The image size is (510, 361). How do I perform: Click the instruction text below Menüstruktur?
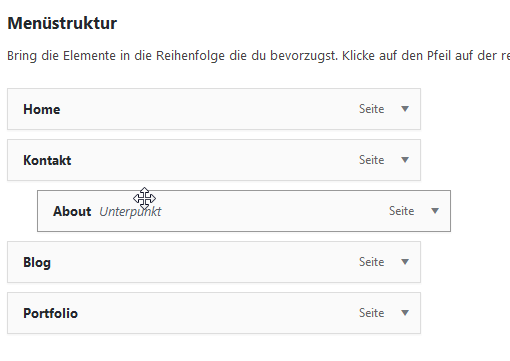coord(258,56)
